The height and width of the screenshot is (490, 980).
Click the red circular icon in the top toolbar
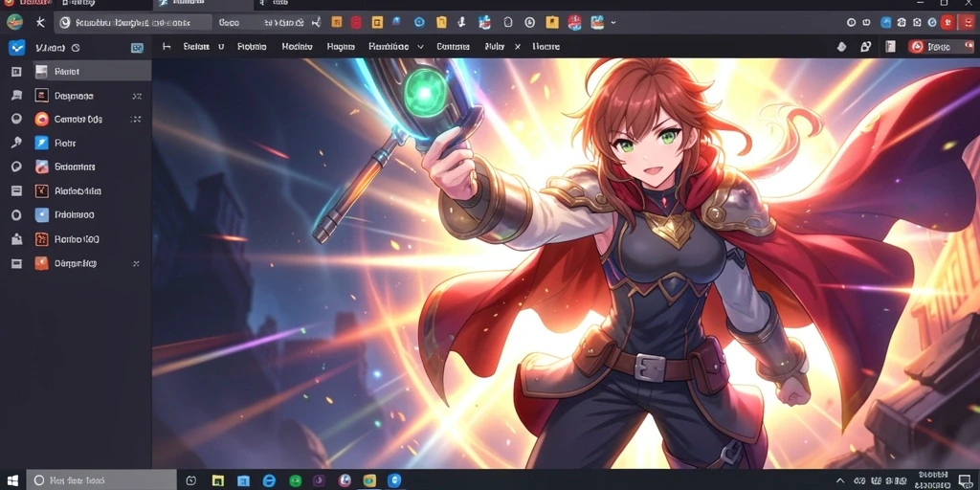[x=356, y=23]
